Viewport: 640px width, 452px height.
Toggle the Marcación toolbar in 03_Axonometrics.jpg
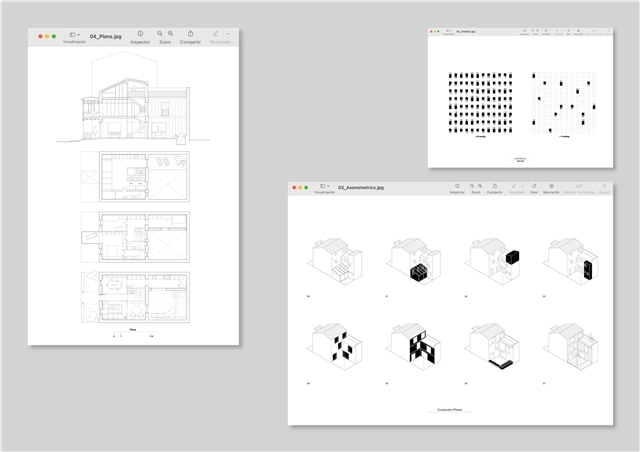(551, 186)
